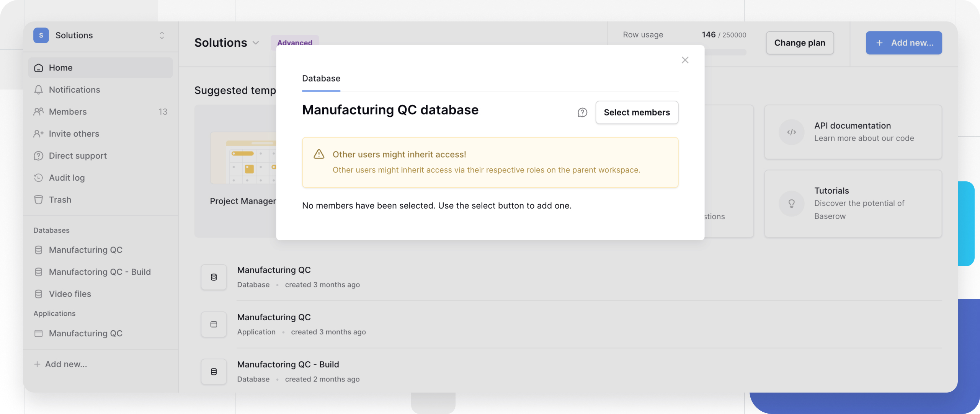
Task: Open the Advanced plan badge
Action: coord(294,43)
